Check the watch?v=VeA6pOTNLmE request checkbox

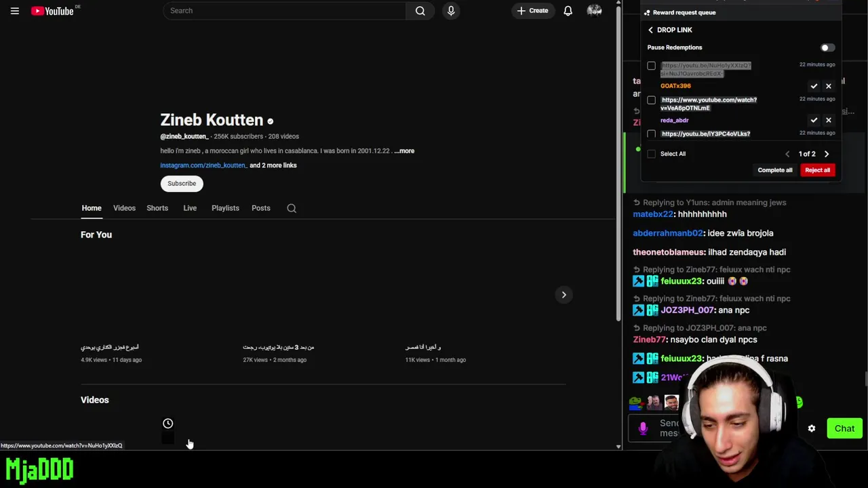point(652,100)
